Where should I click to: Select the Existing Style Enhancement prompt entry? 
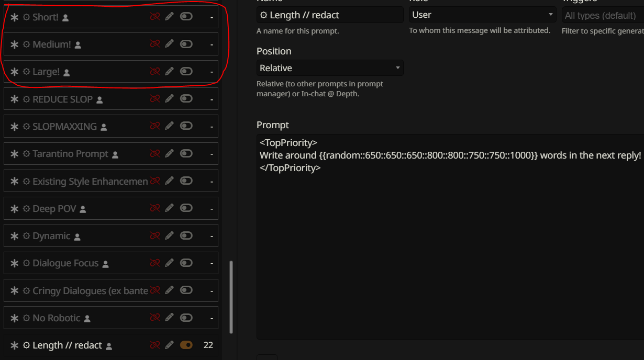click(x=90, y=181)
